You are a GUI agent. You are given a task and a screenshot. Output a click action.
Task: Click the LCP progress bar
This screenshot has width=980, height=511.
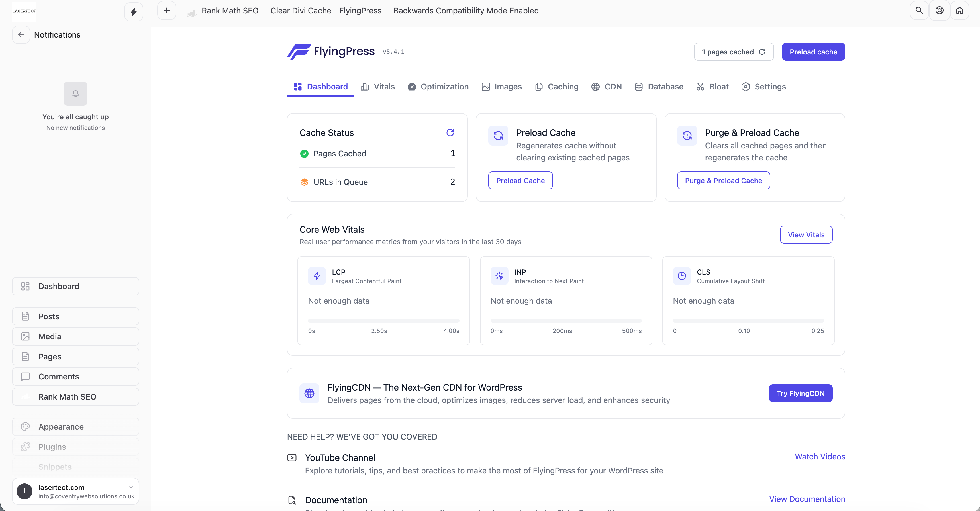383,320
